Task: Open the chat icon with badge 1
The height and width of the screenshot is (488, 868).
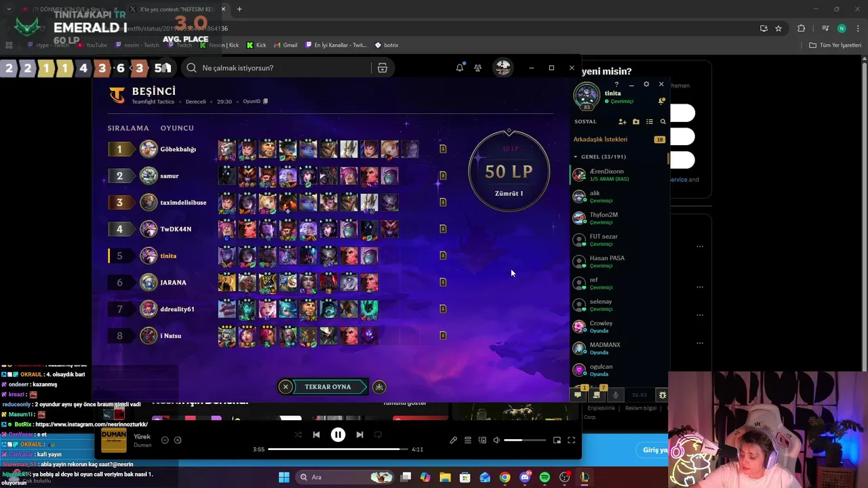Action: coord(578,394)
